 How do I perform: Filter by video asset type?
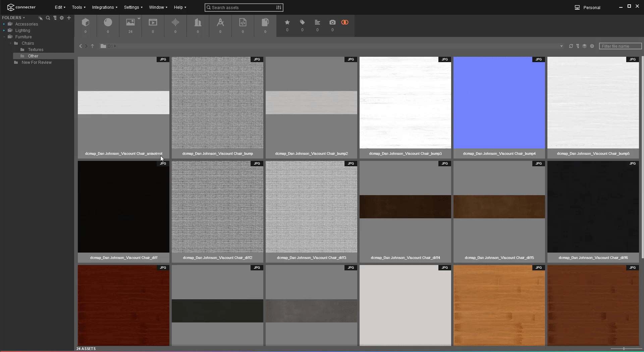tap(153, 23)
